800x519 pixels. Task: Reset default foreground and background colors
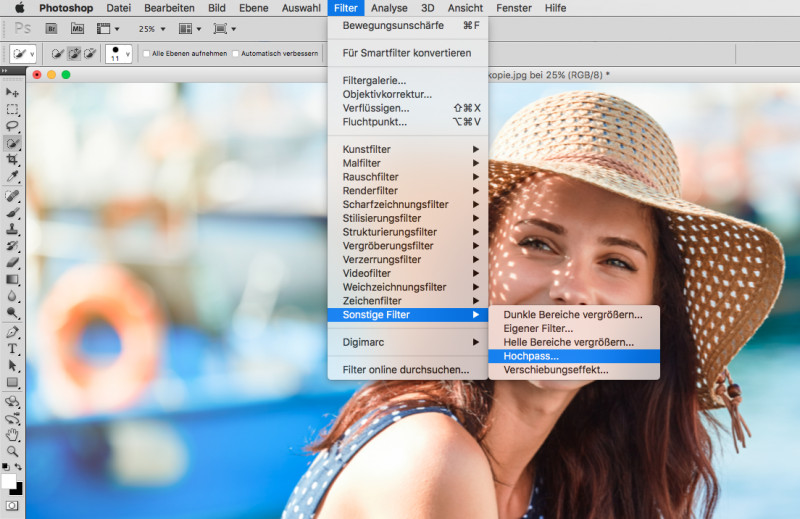pos(6,467)
